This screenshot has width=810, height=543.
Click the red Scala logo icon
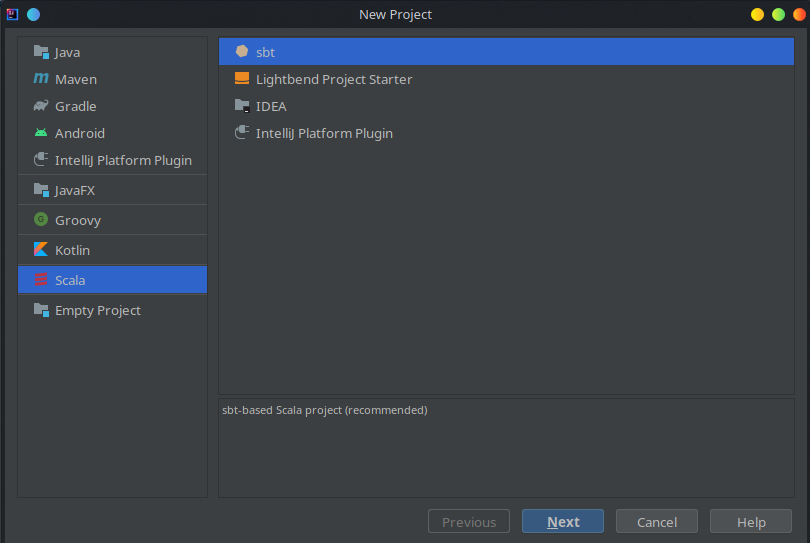tap(41, 280)
